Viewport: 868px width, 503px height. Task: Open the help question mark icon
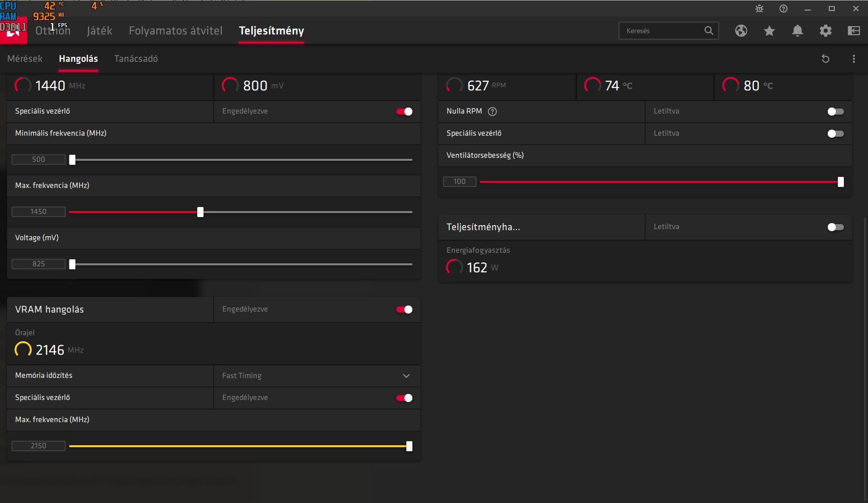[784, 9]
